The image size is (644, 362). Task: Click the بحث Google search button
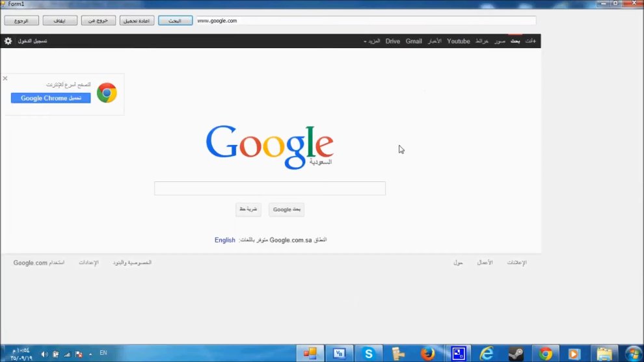[x=287, y=209]
